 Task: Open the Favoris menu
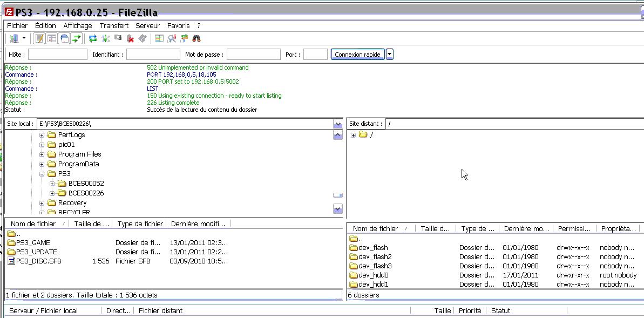point(179,25)
